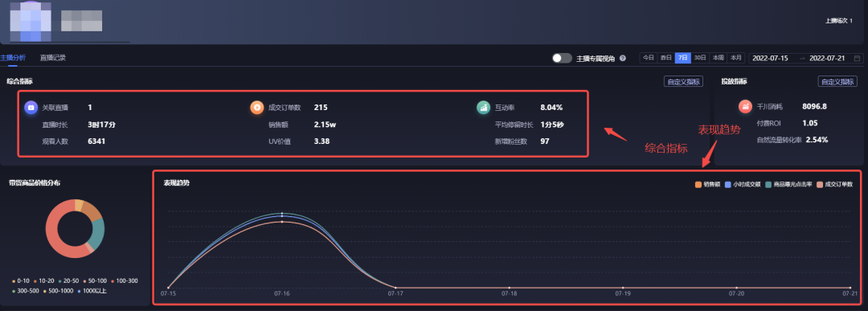
Task: Select the 30日 time range
Action: pyautogui.click(x=700, y=58)
